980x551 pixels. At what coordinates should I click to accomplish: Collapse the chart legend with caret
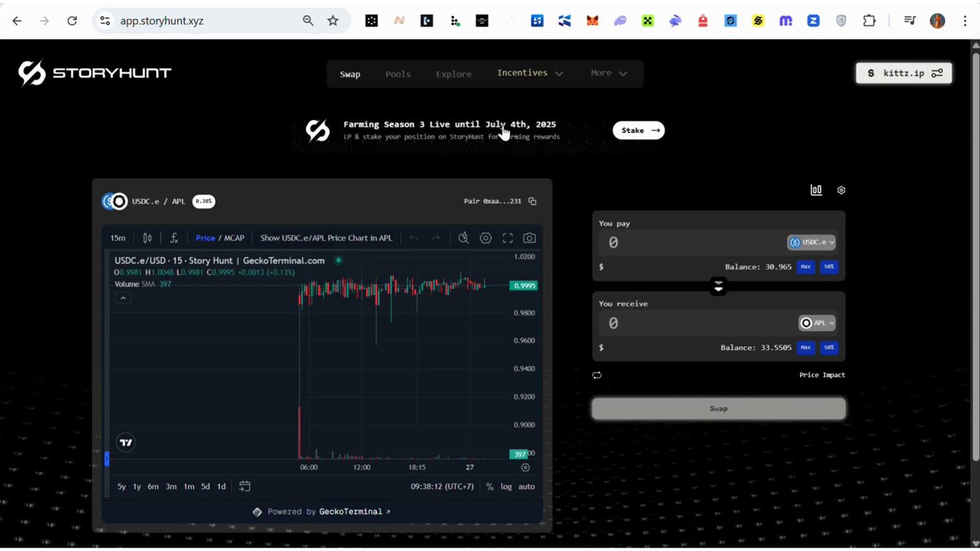pos(122,298)
